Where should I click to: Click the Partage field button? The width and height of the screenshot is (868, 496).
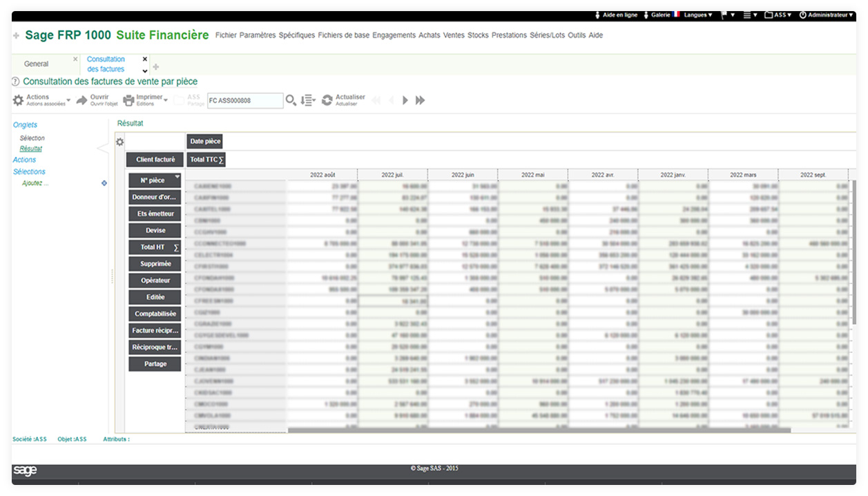155,364
